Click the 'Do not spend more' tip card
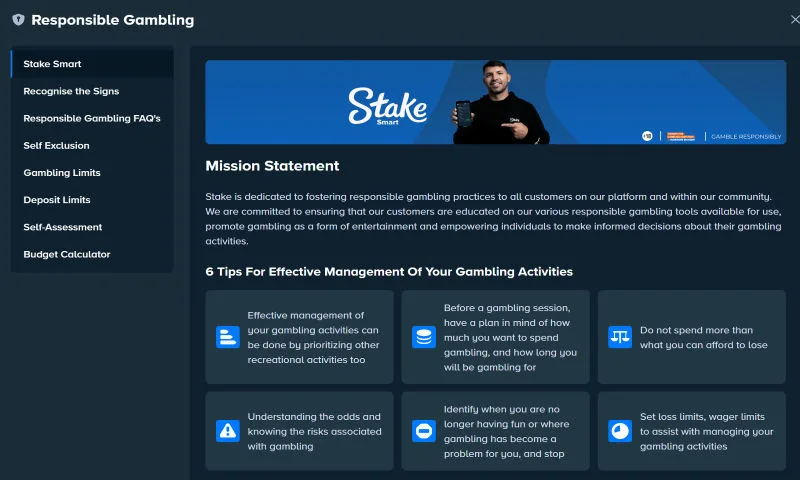Viewport: 800px width, 480px height. pos(692,337)
